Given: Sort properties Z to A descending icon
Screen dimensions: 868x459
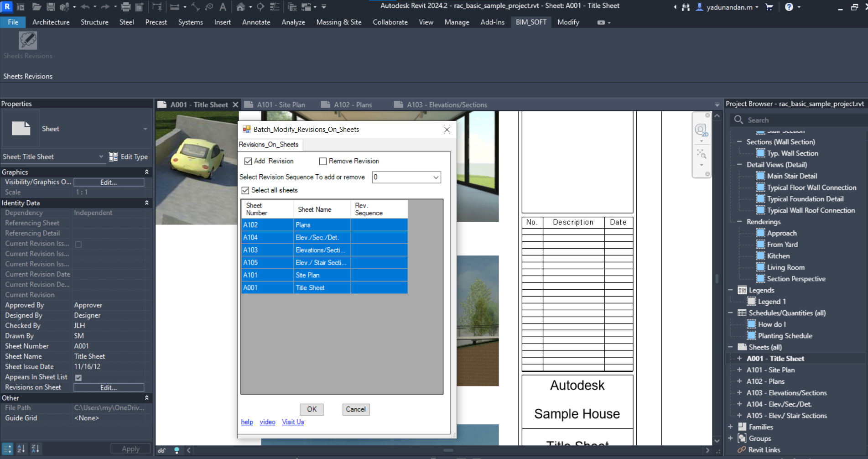Looking at the screenshot, I should 35,449.
